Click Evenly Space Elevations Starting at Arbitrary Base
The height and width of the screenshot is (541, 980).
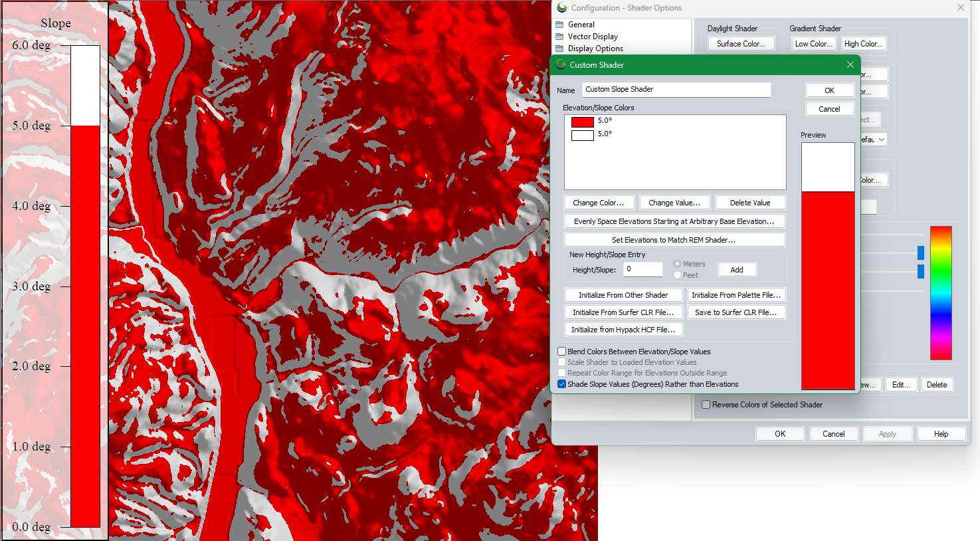(674, 221)
